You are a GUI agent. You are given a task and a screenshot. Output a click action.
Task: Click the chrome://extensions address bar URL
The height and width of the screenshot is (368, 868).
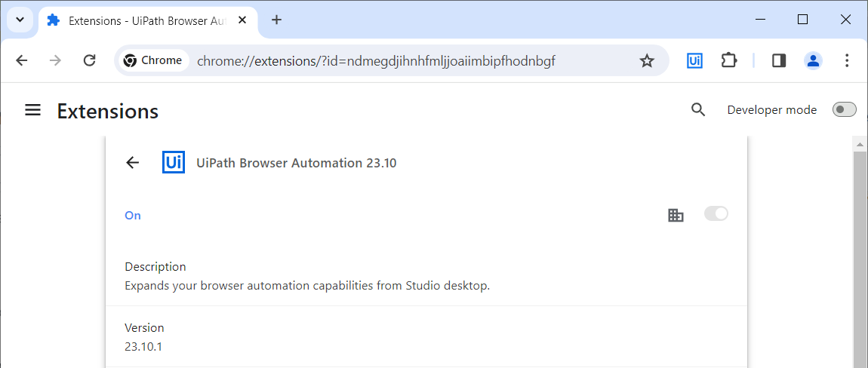pos(376,61)
